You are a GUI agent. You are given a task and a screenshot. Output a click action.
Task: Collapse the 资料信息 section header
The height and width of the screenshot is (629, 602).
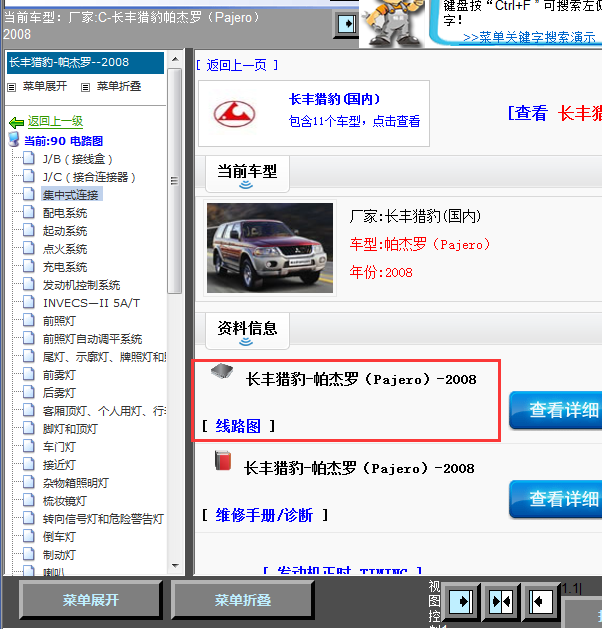[247, 331]
